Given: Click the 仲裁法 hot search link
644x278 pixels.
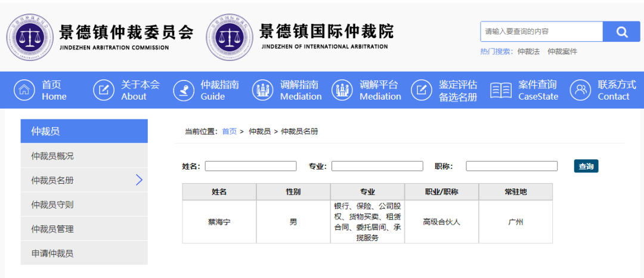Looking at the screenshot, I should 528,52.
